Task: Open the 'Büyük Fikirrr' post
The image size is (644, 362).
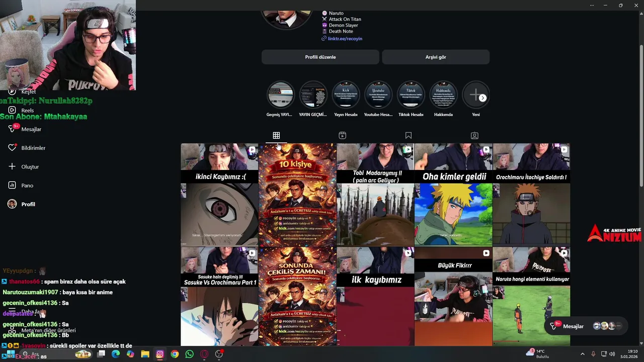Action: pos(453,296)
